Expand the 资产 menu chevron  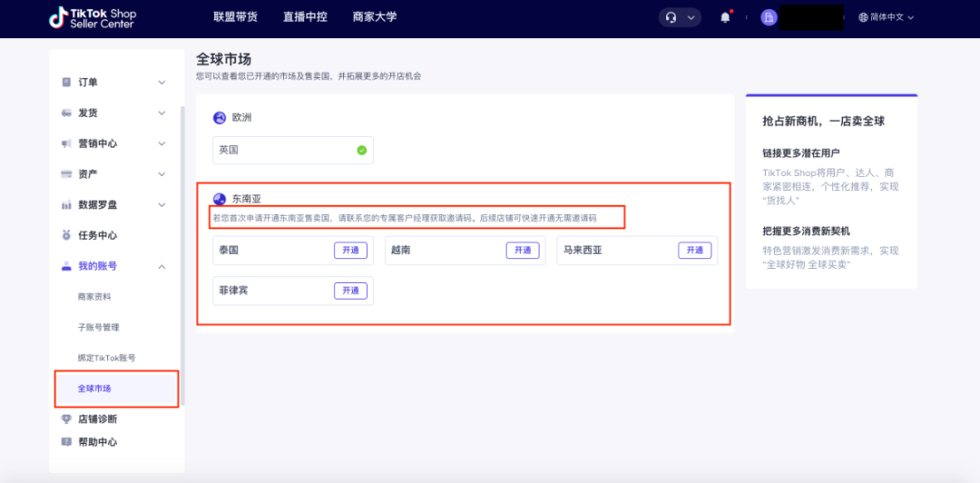162,174
